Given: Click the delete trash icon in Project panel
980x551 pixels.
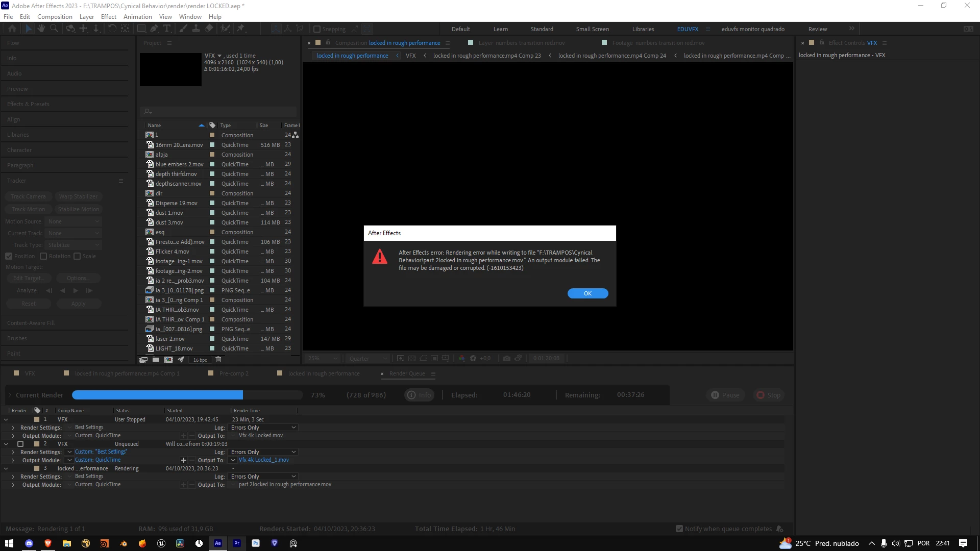Looking at the screenshot, I should 218,360.
